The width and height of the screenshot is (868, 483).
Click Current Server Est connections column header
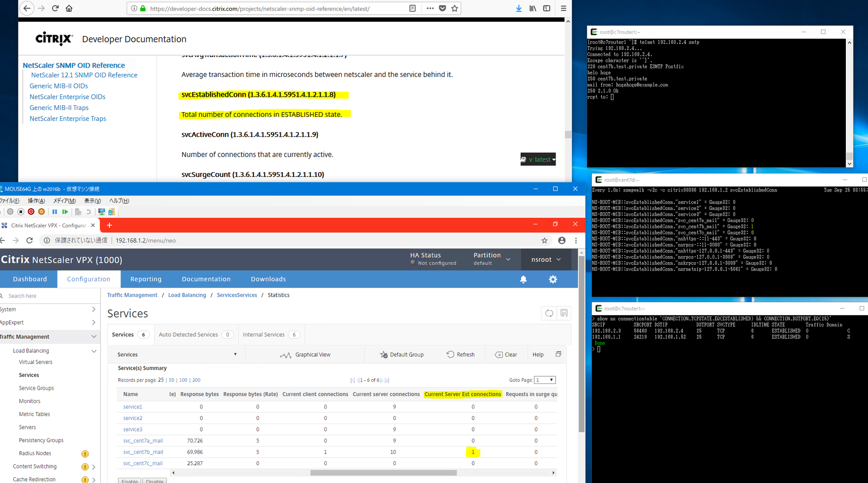pos(463,394)
